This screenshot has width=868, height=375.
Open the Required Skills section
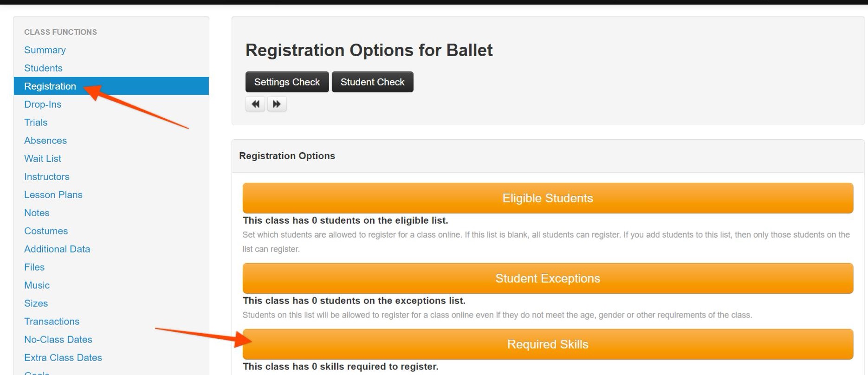548,344
